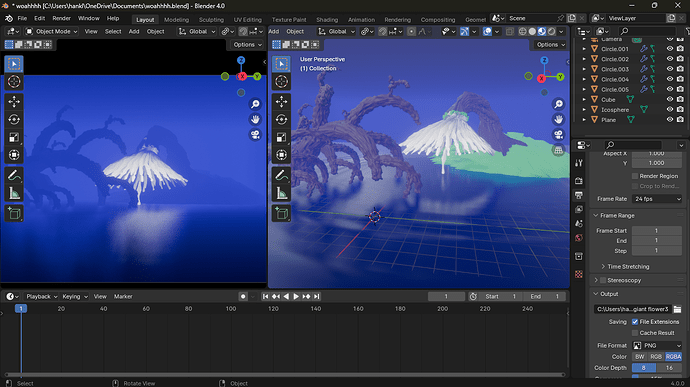Image resolution: width=690 pixels, height=387 pixels.
Task: Hide the Icosphere object in outliner
Action: coord(670,110)
